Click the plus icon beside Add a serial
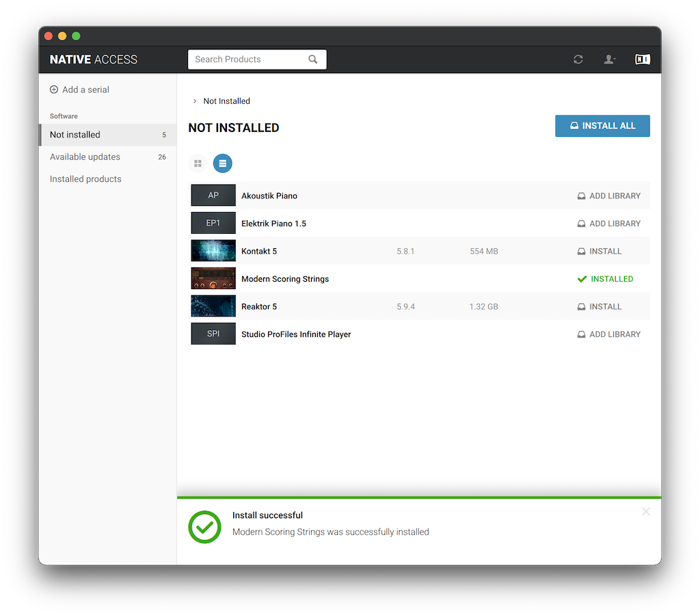Image resolution: width=700 pixels, height=616 pixels. 54,90
